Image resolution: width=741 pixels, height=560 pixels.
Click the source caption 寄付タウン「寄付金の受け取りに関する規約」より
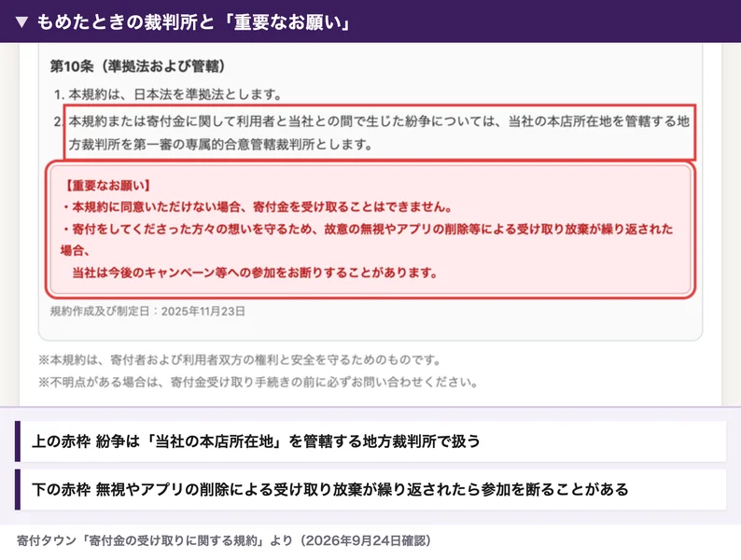(x=224, y=540)
